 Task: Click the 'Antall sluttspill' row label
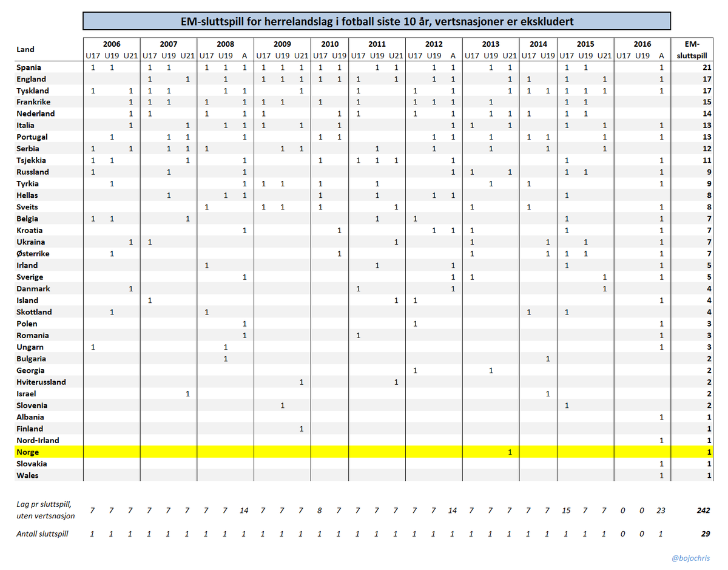click(x=42, y=534)
